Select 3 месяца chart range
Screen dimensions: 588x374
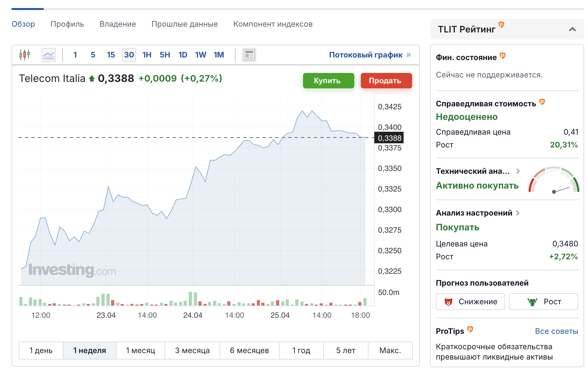point(192,351)
